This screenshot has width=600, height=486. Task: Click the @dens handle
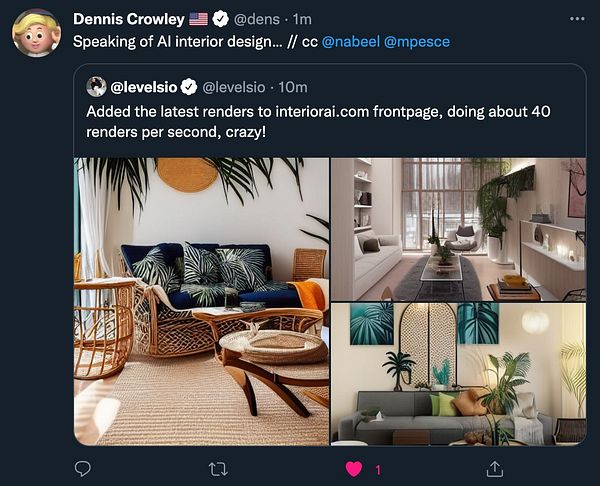click(256, 19)
